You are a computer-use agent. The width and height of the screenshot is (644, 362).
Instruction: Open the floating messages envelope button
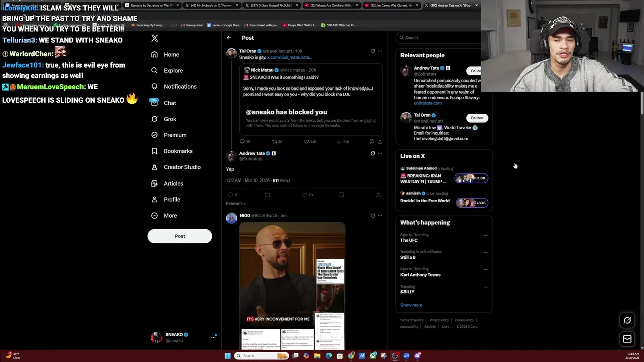[627, 339]
